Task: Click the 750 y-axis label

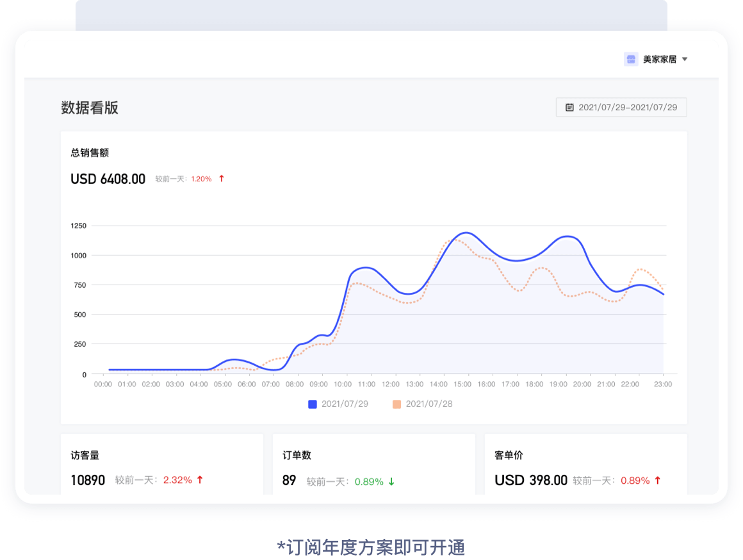Action: point(80,285)
